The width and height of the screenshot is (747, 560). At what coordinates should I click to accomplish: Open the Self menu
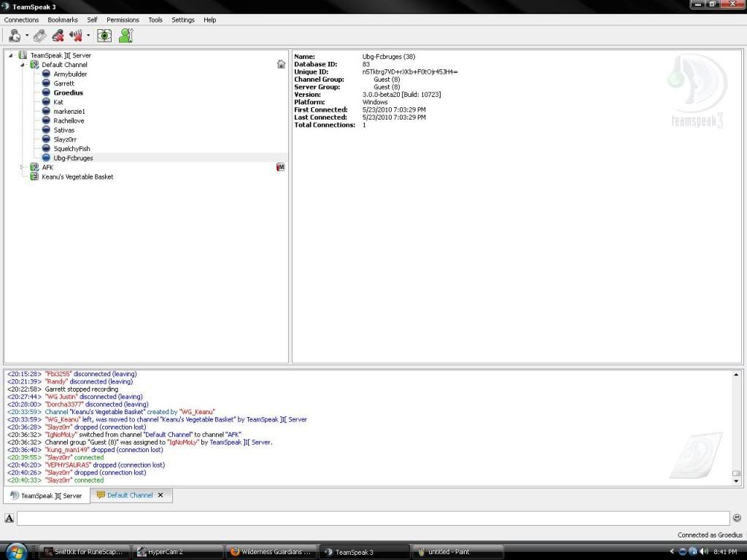[x=92, y=20]
